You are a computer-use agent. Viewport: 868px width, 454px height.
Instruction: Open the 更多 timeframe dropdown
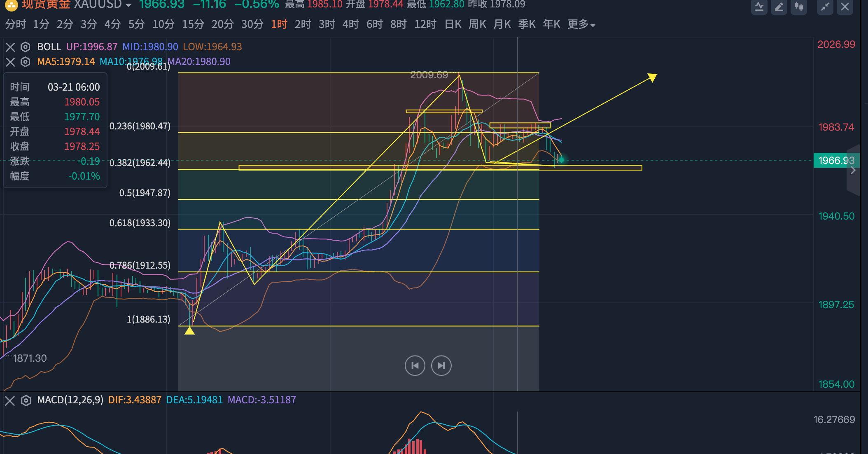point(581,24)
